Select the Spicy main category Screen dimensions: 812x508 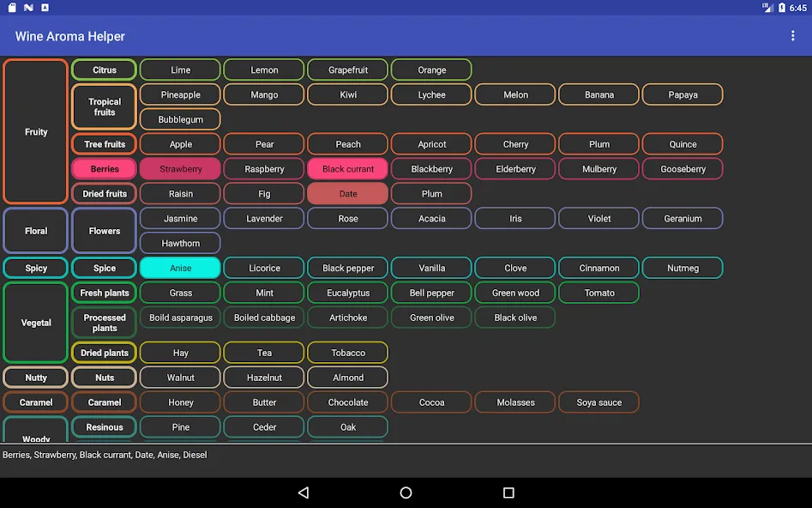pos(36,268)
